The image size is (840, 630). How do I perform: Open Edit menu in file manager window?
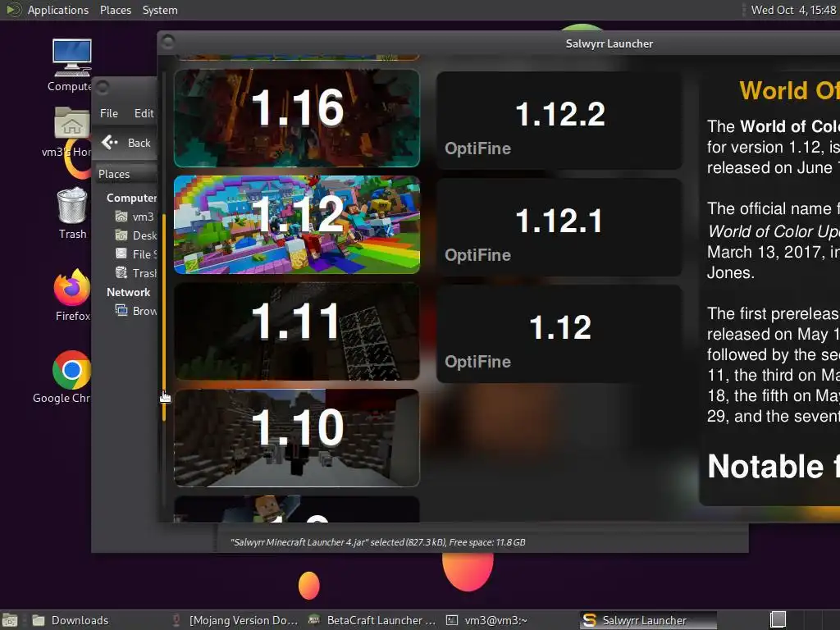[144, 113]
